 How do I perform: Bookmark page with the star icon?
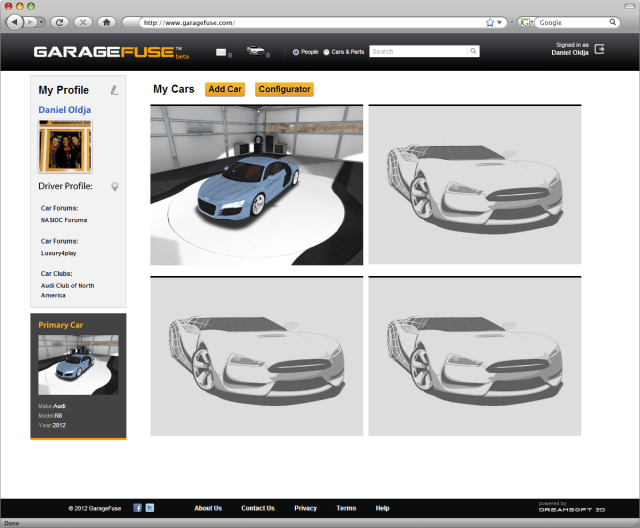point(490,22)
